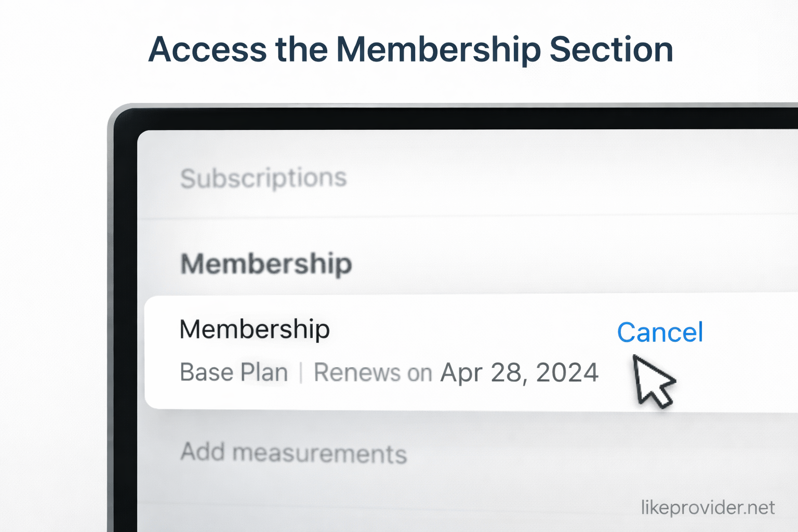
Task: Click the 'Renews on' text
Action: click(373, 373)
